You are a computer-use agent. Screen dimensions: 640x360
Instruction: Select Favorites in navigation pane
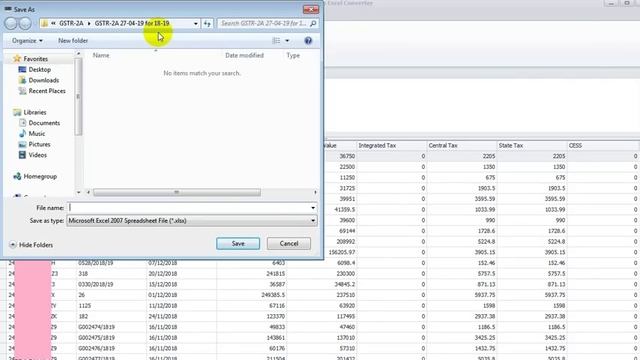(36, 59)
